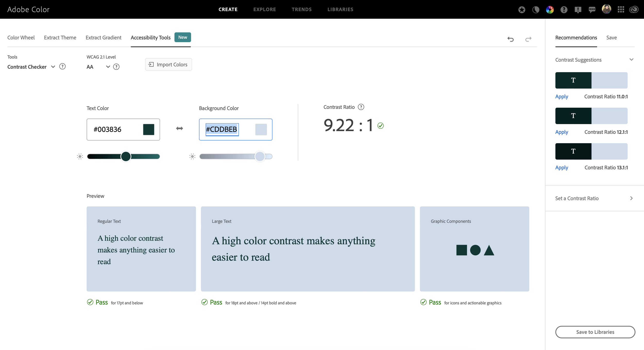
Task: Click the swap colors arrows icon
Action: (180, 128)
